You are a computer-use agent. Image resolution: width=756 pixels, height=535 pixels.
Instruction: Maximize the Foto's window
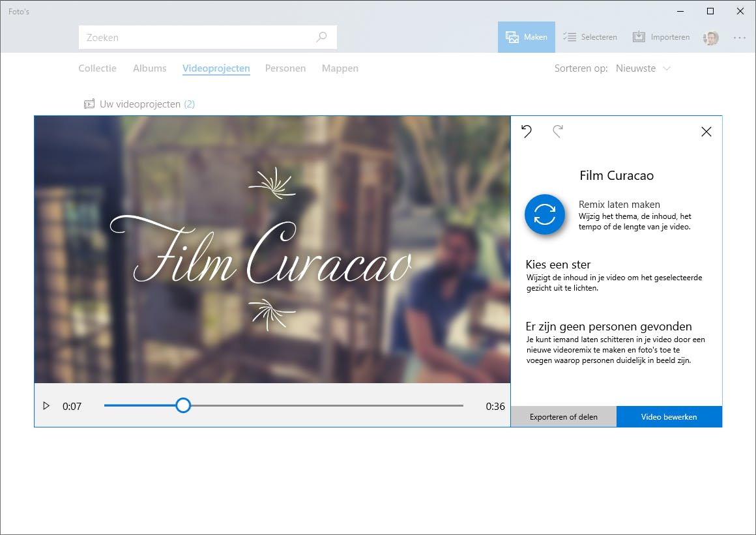click(710, 11)
